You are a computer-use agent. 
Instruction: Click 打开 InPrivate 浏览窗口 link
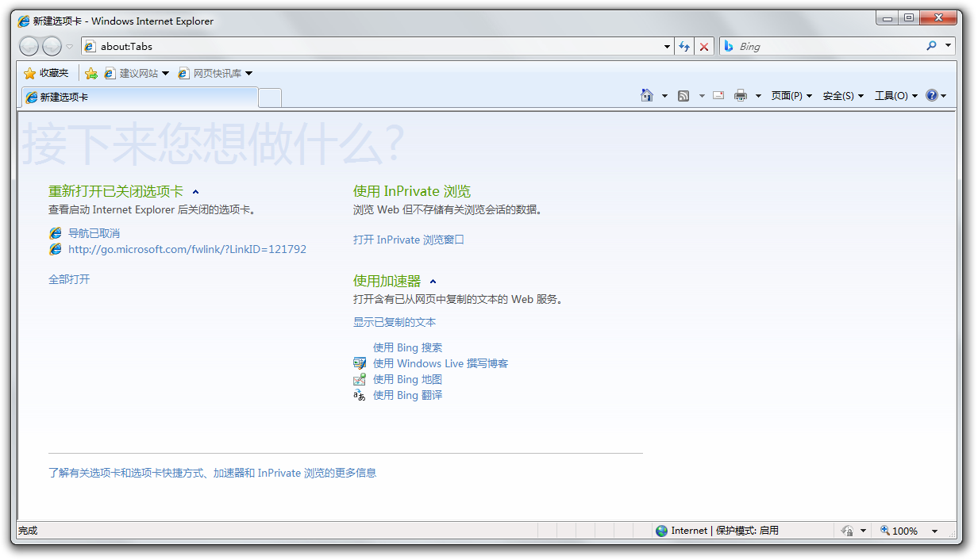click(409, 240)
